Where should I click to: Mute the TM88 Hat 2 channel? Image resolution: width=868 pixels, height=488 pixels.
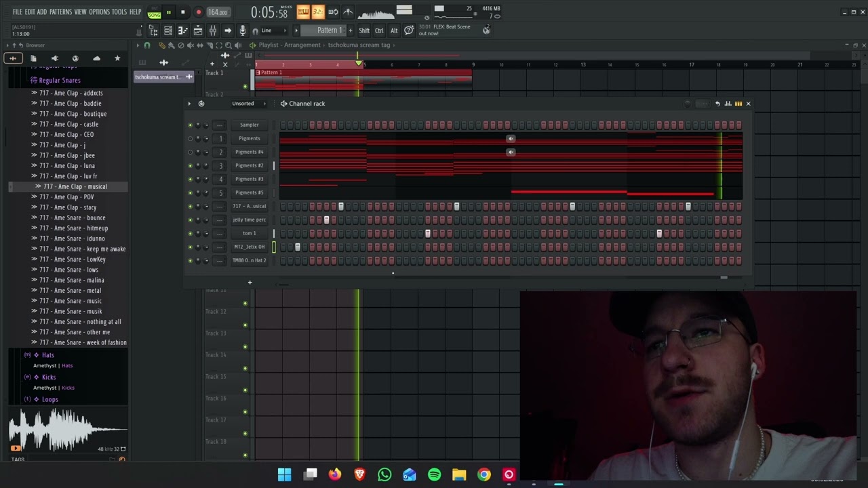[x=190, y=260]
